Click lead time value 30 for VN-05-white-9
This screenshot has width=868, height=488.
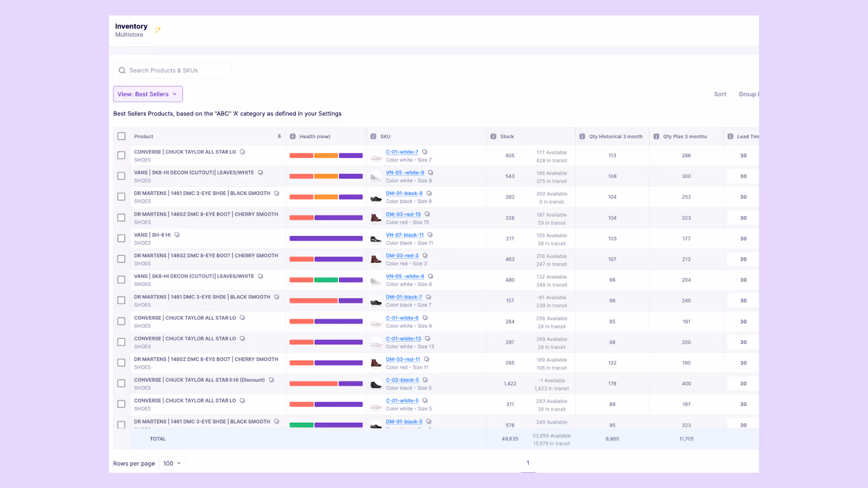743,176
